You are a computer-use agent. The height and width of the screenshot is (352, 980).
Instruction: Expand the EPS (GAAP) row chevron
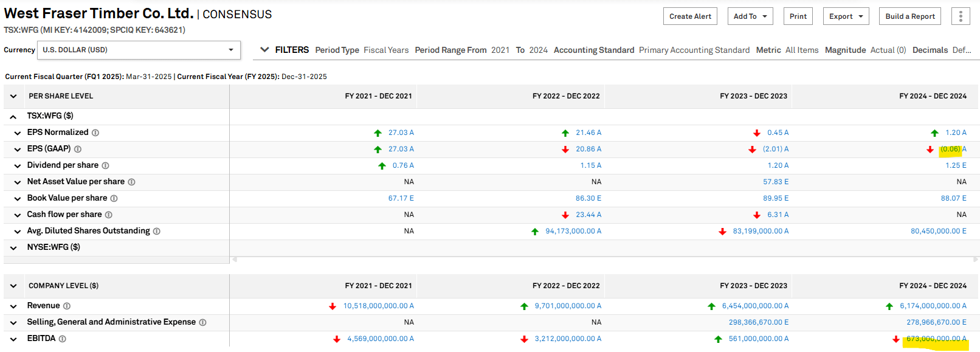click(x=18, y=149)
